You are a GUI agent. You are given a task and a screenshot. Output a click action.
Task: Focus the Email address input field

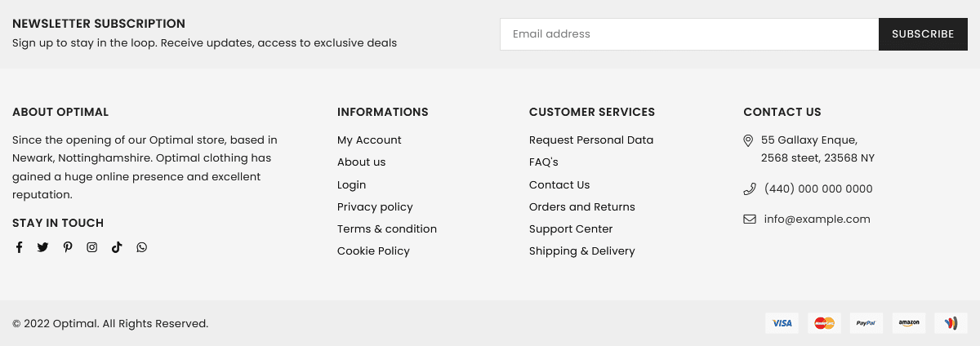pyautogui.click(x=688, y=34)
